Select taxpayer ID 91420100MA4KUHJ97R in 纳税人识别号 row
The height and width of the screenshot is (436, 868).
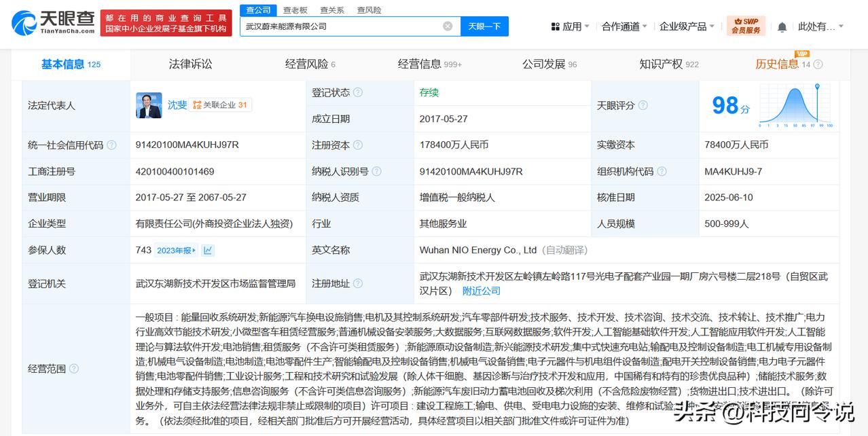point(471,171)
